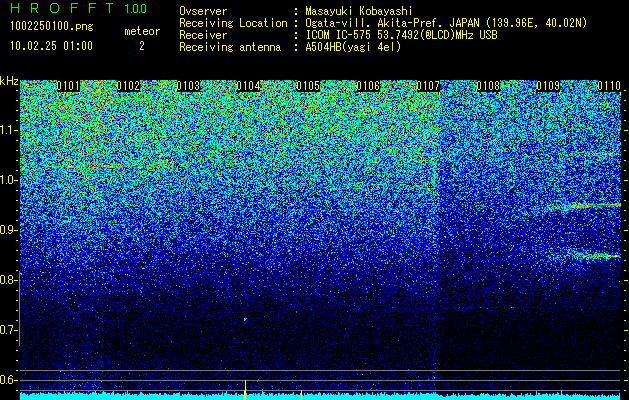Click the 0109 time marker
The width and height of the screenshot is (629, 400).
click(x=548, y=86)
